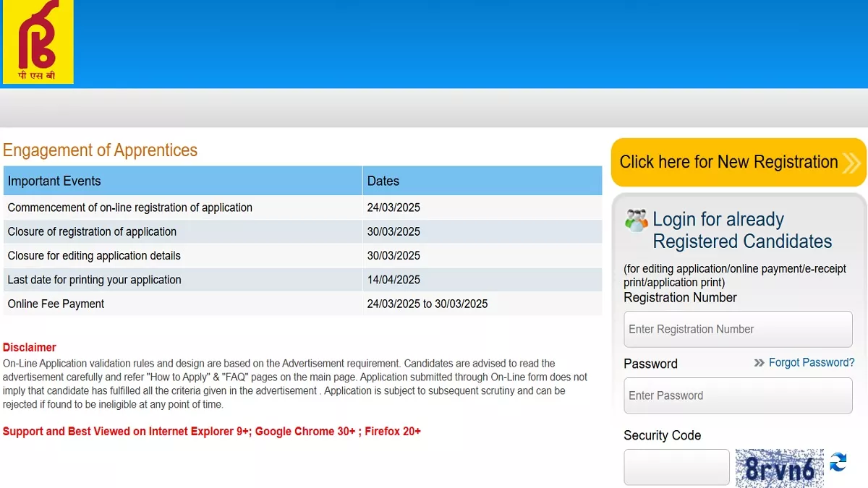This screenshot has height=488, width=868.
Task: Click Login for already Registered Candidates heading
Action: tap(742, 230)
